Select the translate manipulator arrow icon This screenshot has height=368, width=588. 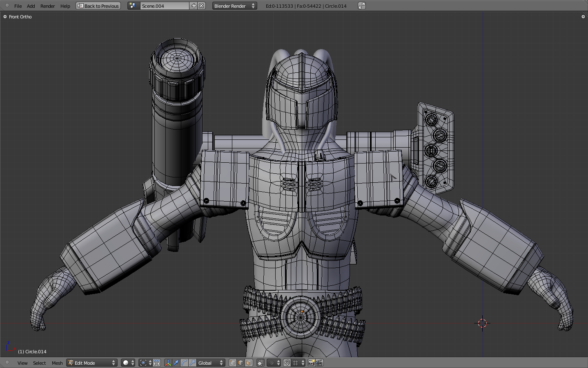click(176, 363)
